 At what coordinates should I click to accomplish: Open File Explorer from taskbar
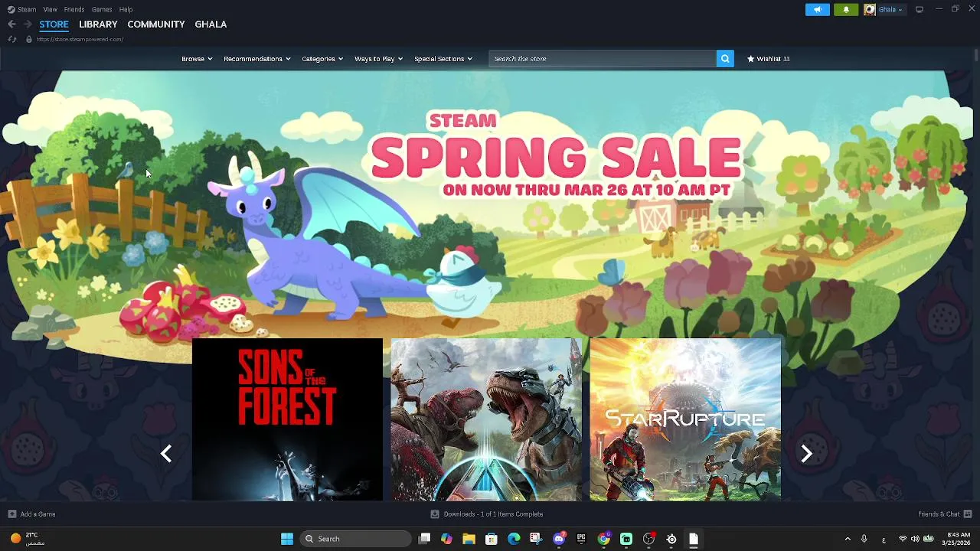(469, 539)
